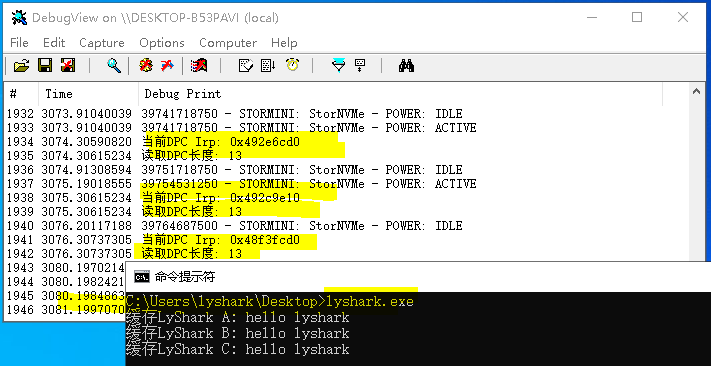Toggle the clock Time Format icon
Viewport: 711px width, 366px height.
pyautogui.click(x=292, y=66)
